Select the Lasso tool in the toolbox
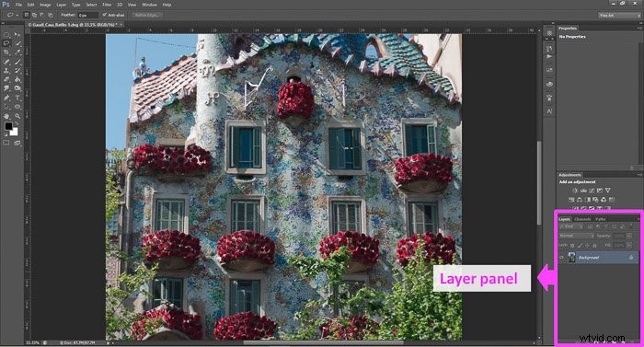The height and width of the screenshot is (347, 644). pyautogui.click(x=6, y=42)
